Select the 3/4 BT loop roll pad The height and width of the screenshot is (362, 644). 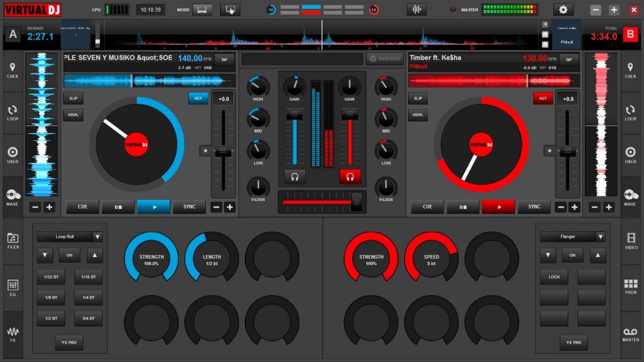[x=88, y=318]
